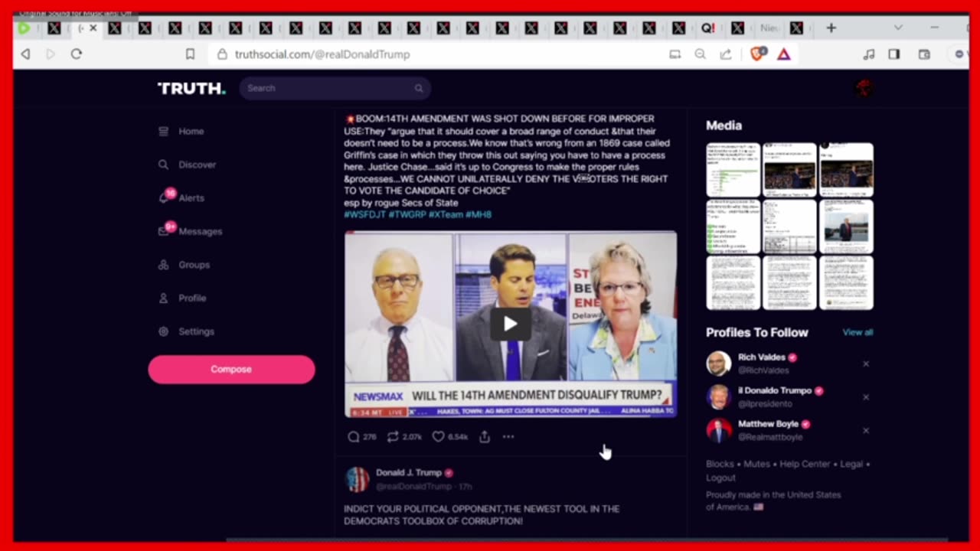Click the Legal footer link
This screenshot has width=980, height=551.
(x=851, y=464)
